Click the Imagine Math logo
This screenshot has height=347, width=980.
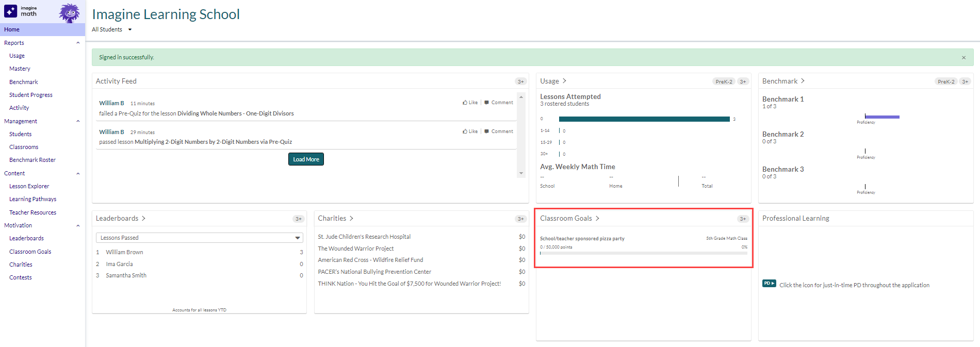coord(21,11)
